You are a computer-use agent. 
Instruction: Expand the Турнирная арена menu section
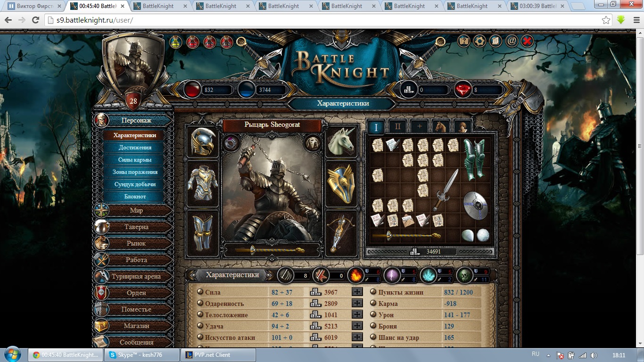[134, 277]
